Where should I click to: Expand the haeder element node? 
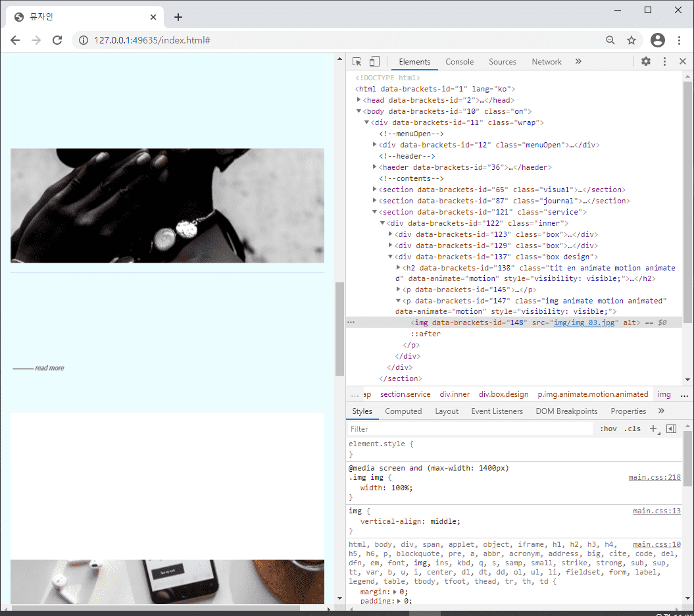point(374,167)
